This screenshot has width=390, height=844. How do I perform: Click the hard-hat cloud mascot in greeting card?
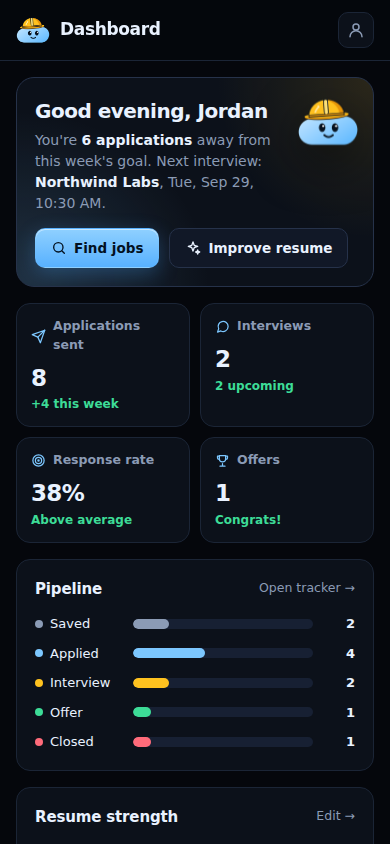328,122
